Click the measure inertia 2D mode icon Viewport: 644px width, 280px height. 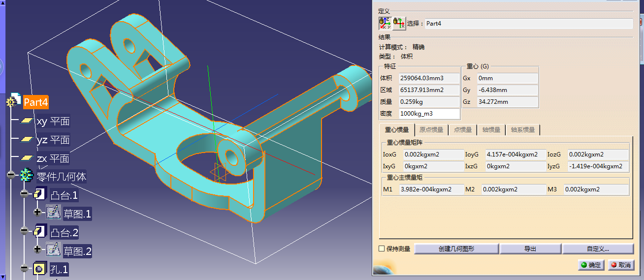point(399,23)
